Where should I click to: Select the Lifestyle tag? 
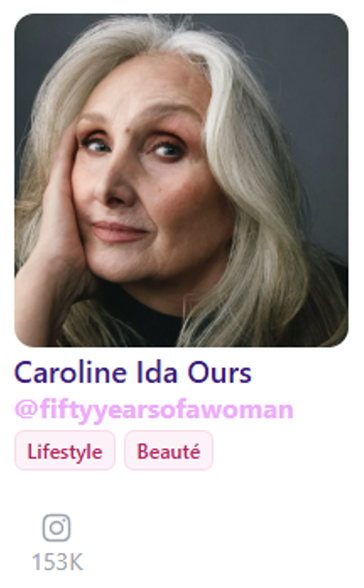(x=65, y=450)
